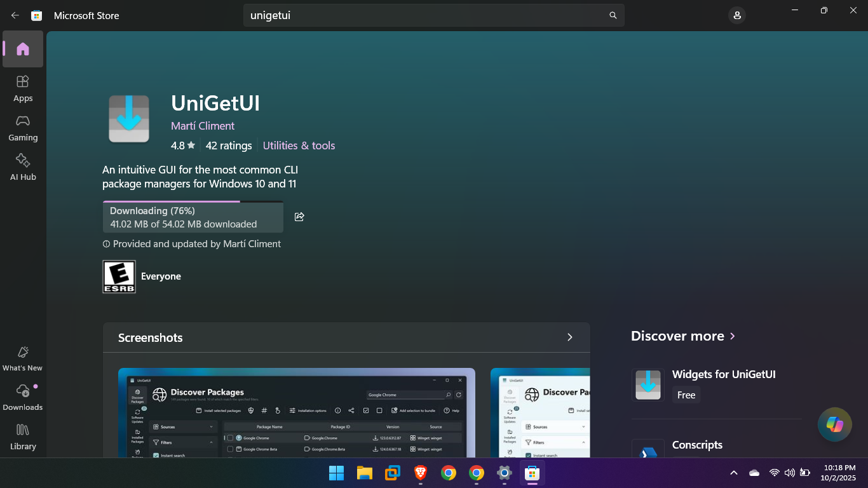Click the search box containing unigetui

[x=426, y=15]
